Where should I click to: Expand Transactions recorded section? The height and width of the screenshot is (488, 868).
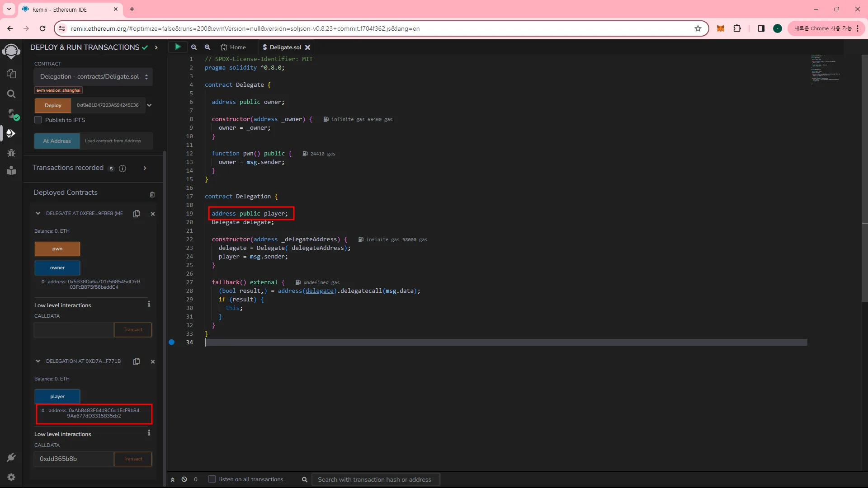pos(145,168)
